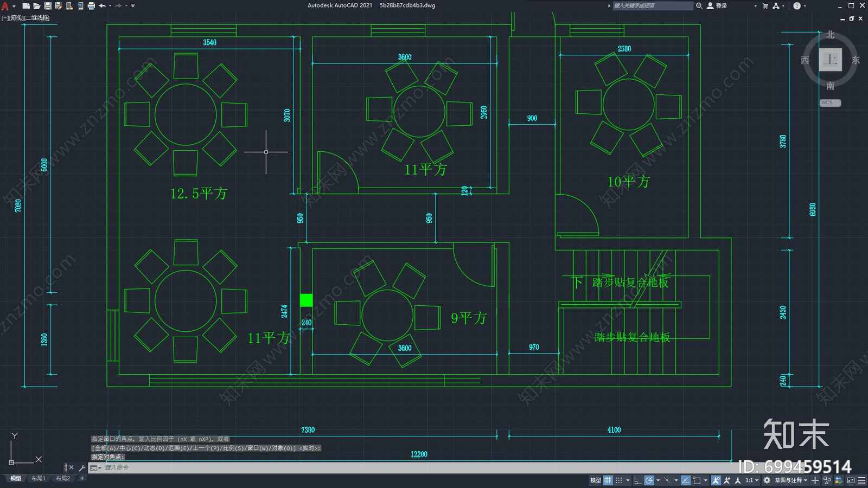The width and height of the screenshot is (868, 488).
Task: Click the Open file folder icon
Action: tap(37, 6)
